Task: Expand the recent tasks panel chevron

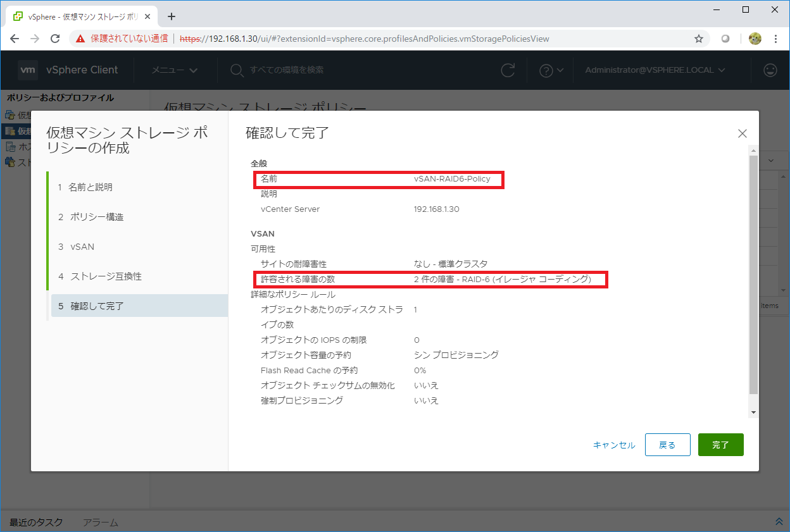Action: pyautogui.click(x=779, y=522)
